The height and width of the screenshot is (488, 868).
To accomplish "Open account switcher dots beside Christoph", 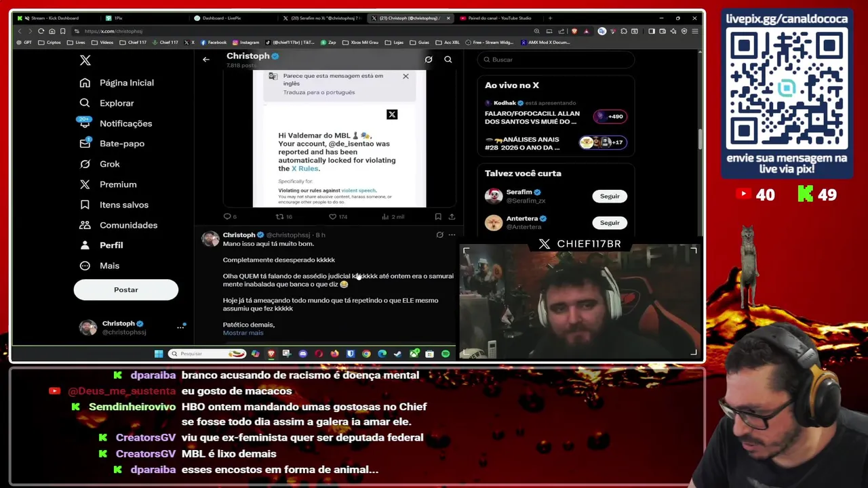I will pos(180,327).
